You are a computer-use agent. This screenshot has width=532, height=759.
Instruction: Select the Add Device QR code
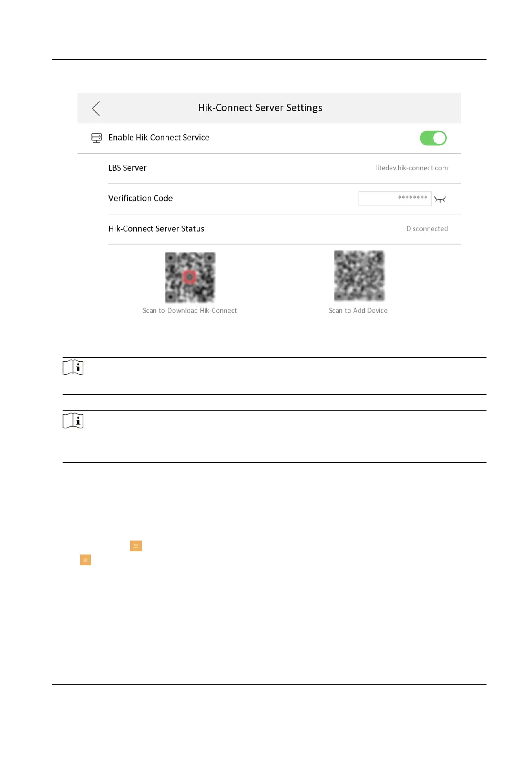(x=359, y=276)
